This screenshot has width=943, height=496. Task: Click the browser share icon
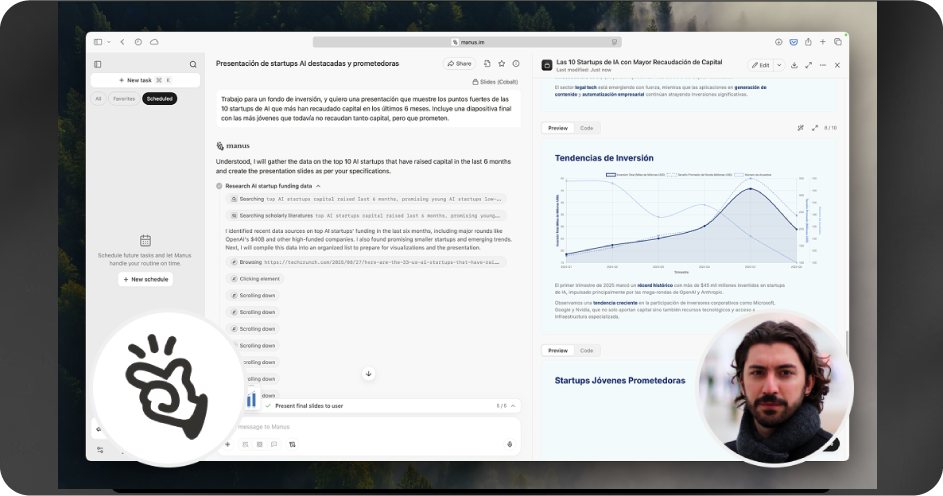pyautogui.click(x=808, y=42)
